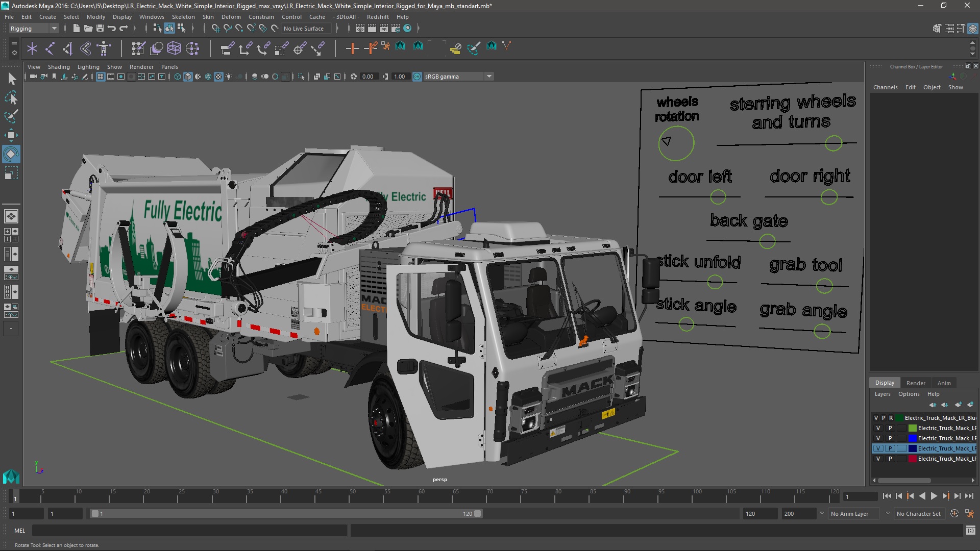Toggle R reference on Electric_Truck_Mack_LR_Blue layer
980x551 pixels.
[x=891, y=418]
